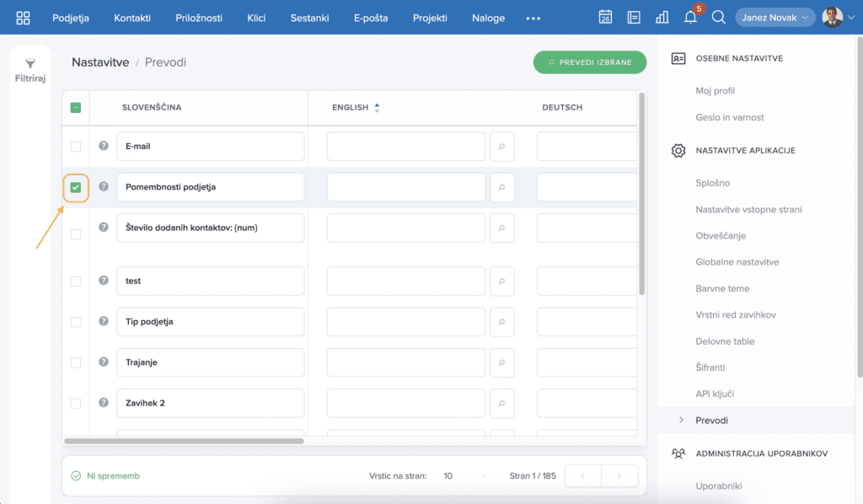Click the horizontal table scrollbar

coord(184,441)
